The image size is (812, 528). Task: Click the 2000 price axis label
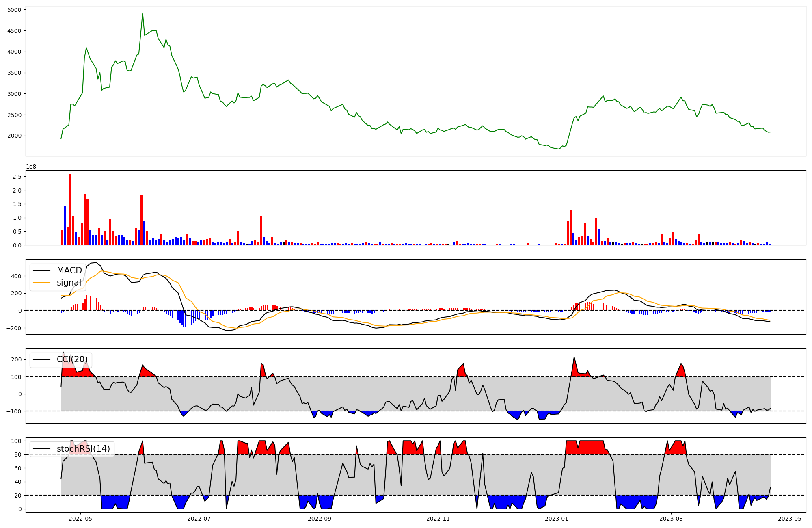pos(15,136)
